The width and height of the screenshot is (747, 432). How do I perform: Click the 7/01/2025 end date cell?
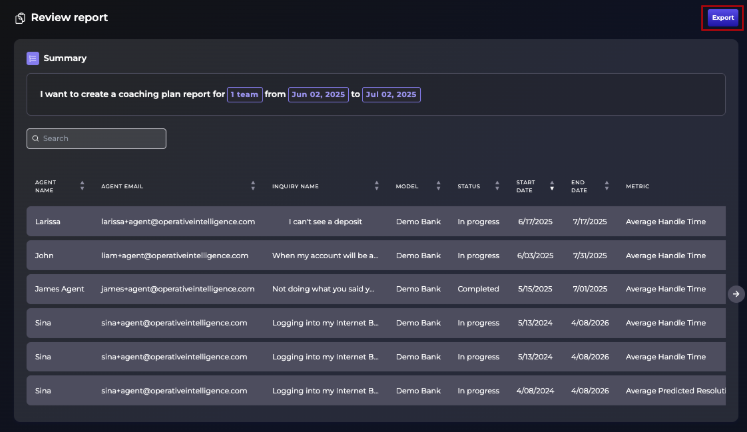(x=590, y=289)
